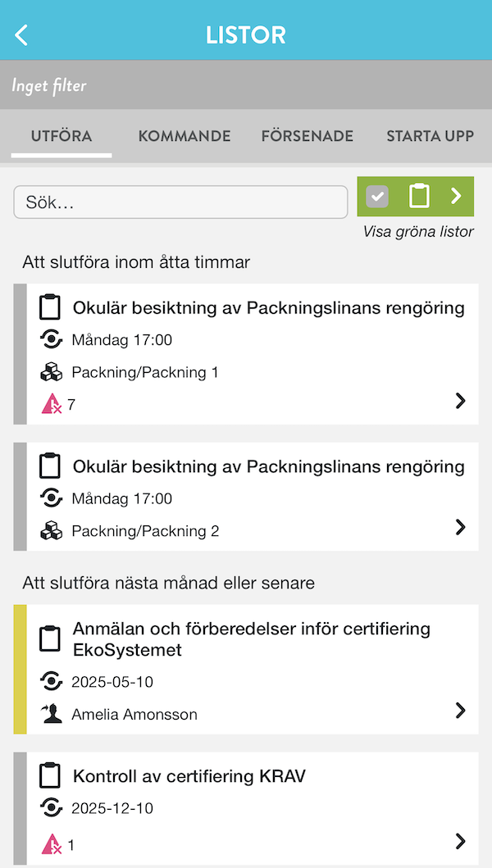The height and width of the screenshot is (868, 492).
Task: Tap the clipboard icon in green toolbar
Action: tap(419, 196)
